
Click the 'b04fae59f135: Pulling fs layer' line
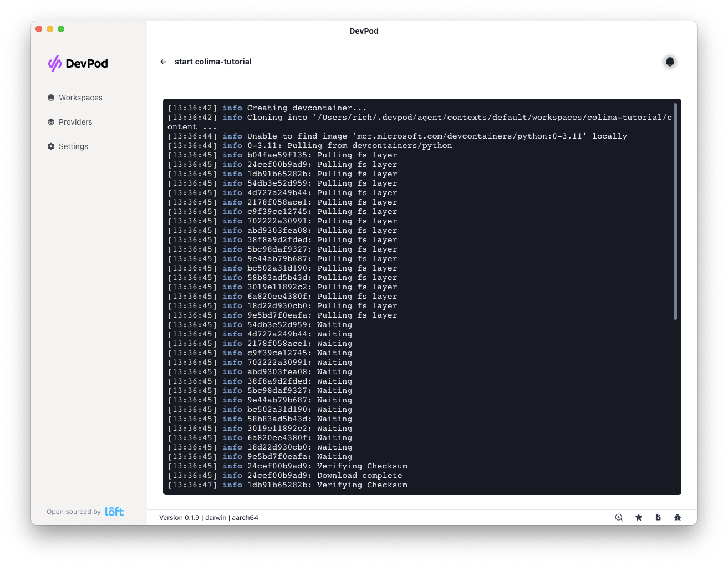coord(282,155)
